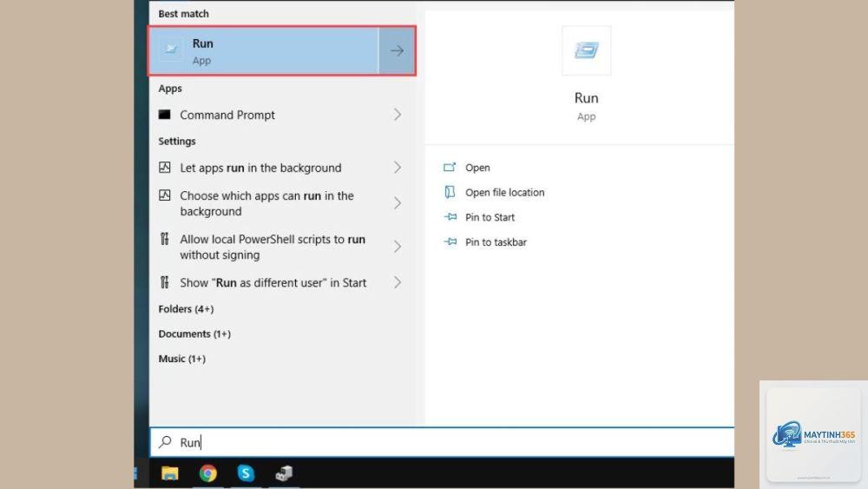Choose Pin to taskbar
868x489 pixels.
pos(496,242)
